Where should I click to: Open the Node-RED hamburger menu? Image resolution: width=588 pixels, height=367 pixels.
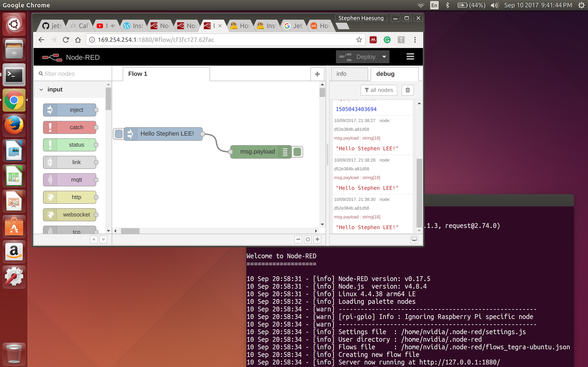pos(410,57)
